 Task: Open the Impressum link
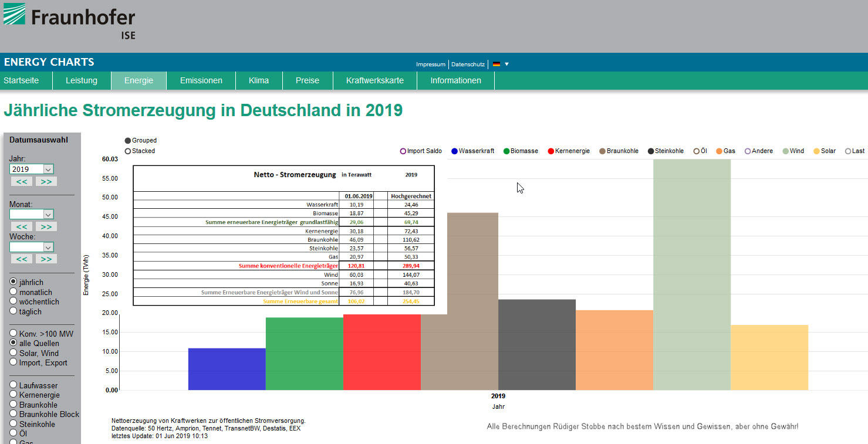431,64
